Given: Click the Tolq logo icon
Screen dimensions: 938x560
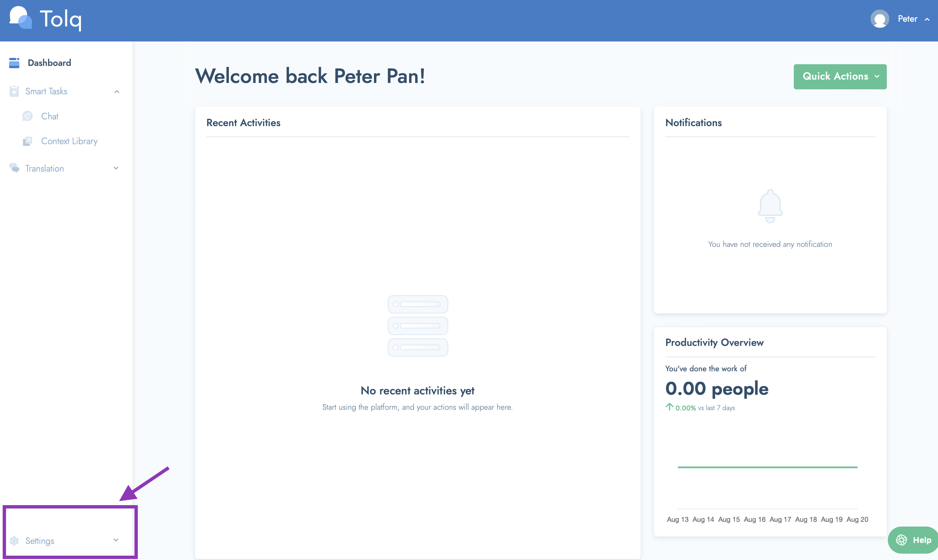Looking at the screenshot, I should (21, 17).
